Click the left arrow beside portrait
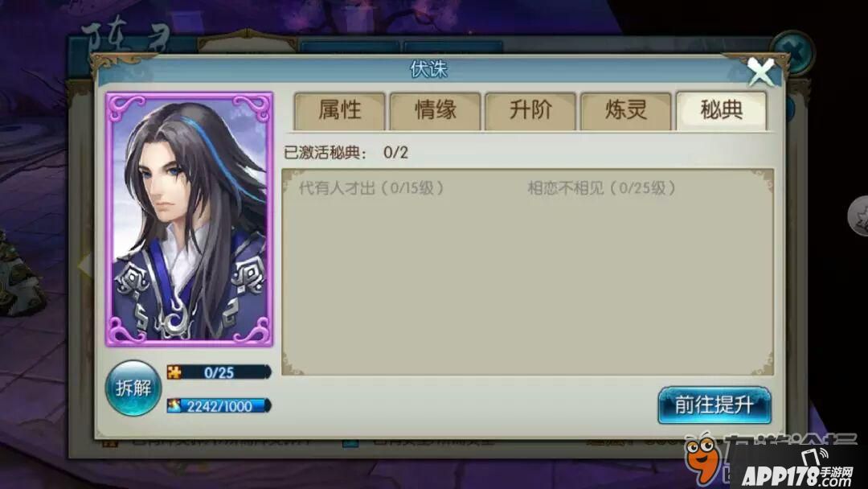The image size is (868, 489). [85, 265]
